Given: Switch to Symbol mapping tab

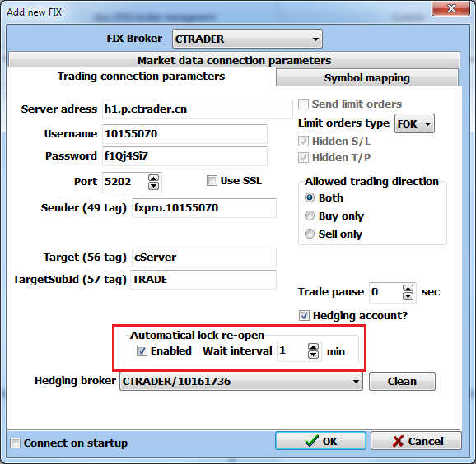Looking at the screenshot, I should click(366, 77).
